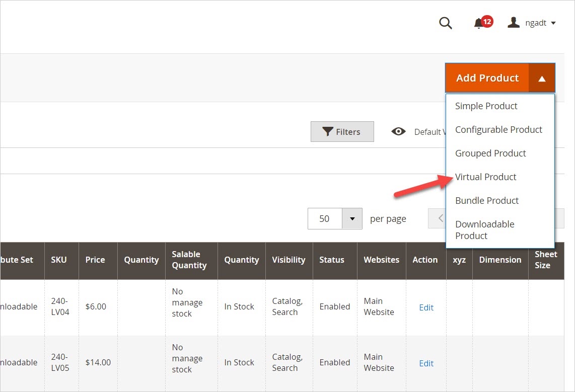Click the filter icon inside the Filters button

(x=327, y=131)
